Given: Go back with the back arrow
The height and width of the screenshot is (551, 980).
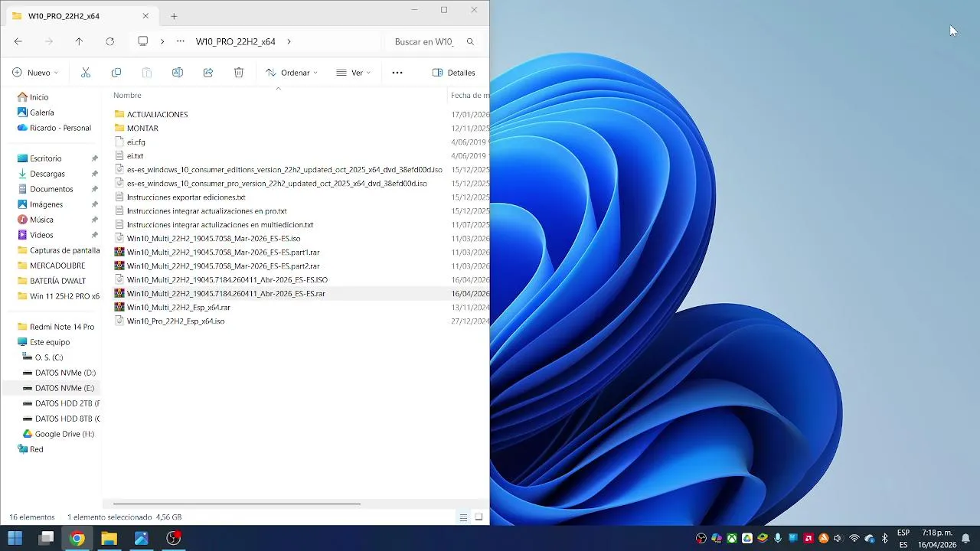Looking at the screenshot, I should [18, 41].
